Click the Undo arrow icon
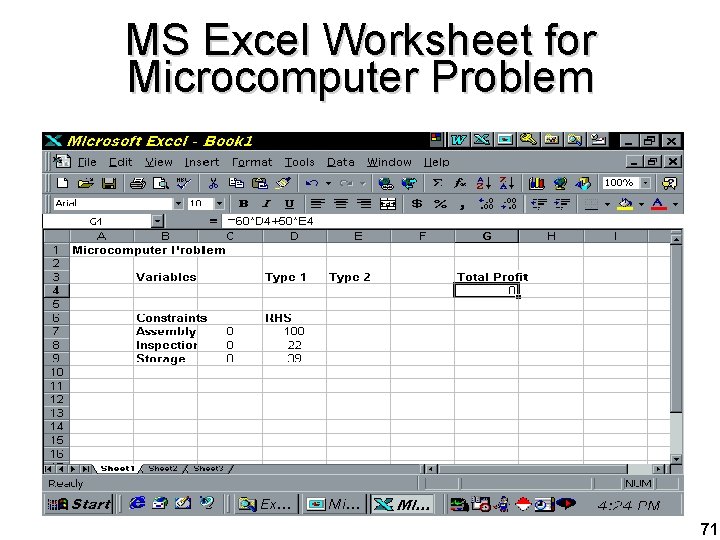This screenshot has width=720, height=540. pos(312,184)
